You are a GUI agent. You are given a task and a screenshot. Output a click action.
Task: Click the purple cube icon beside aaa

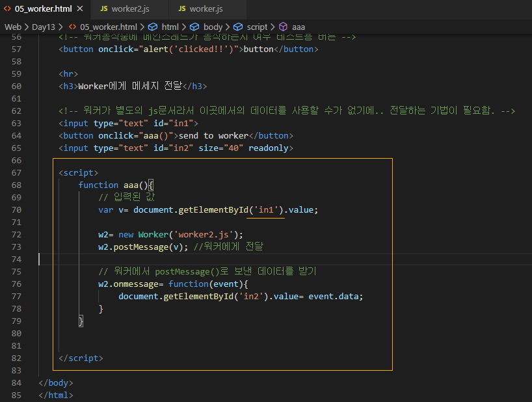coord(284,27)
